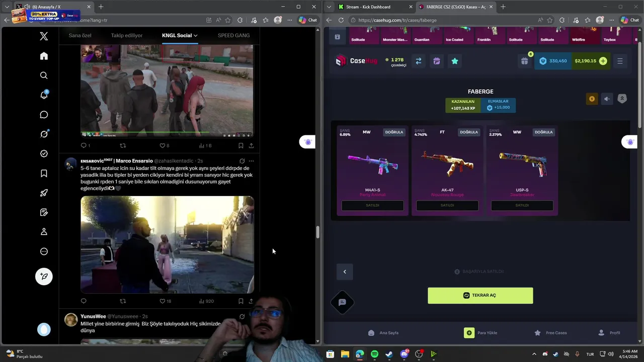
Task: Click the X logo in sidebar
Action: pos(44,36)
